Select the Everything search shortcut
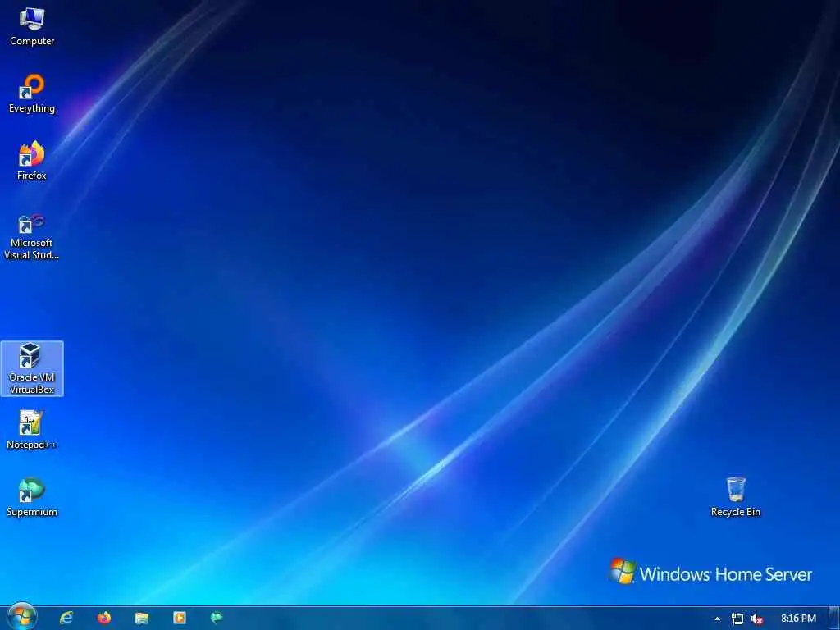The height and width of the screenshot is (630, 840). point(32,94)
